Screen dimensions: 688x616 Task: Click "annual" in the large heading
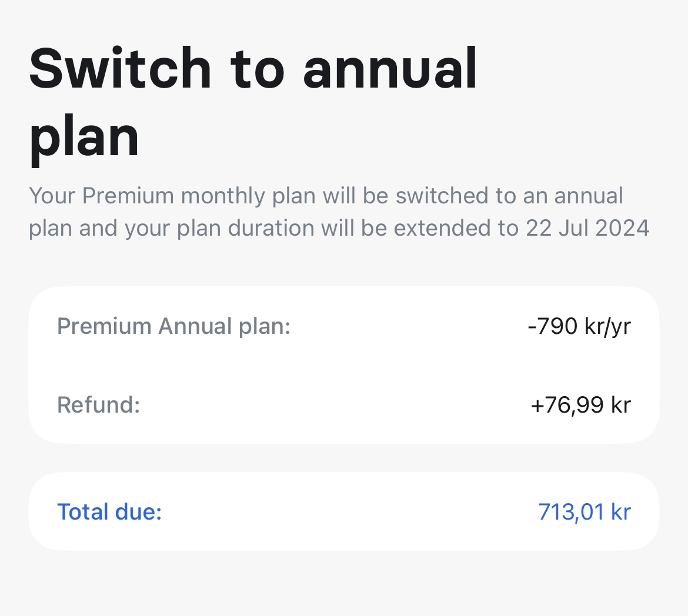point(390,68)
